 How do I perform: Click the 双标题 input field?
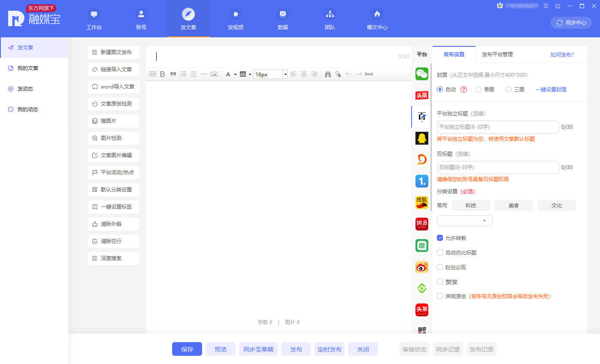coord(498,167)
